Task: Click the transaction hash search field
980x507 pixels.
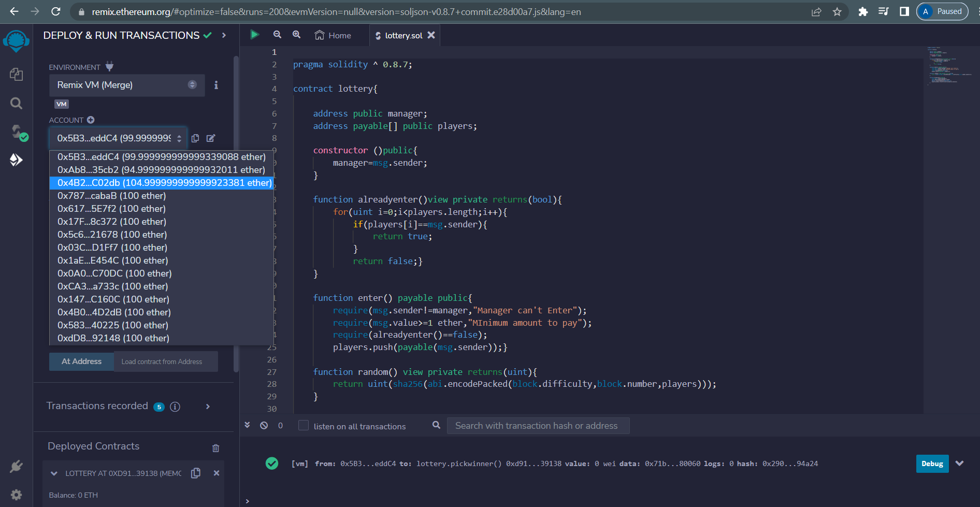Action: pyautogui.click(x=538, y=425)
